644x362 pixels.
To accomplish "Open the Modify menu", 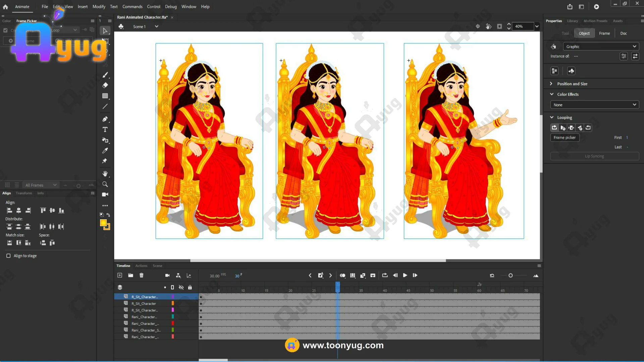I will (x=99, y=7).
